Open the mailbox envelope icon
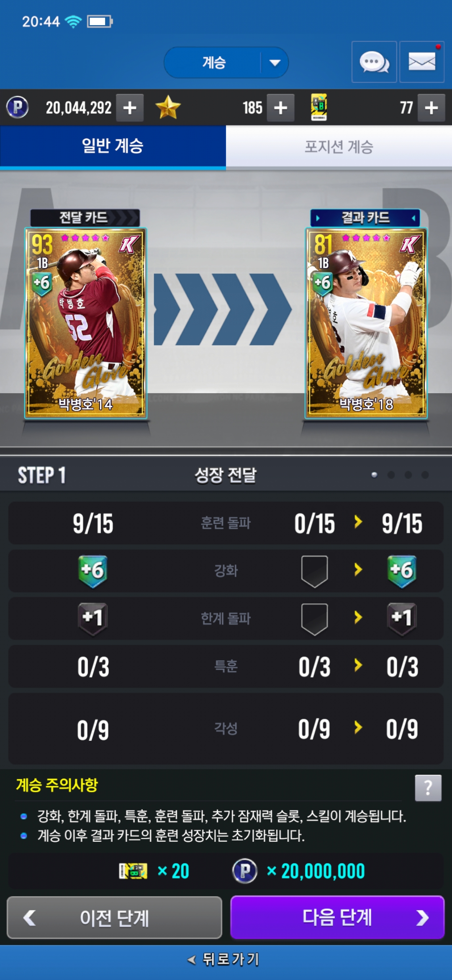Screen dimensions: 452x980 click(422, 62)
